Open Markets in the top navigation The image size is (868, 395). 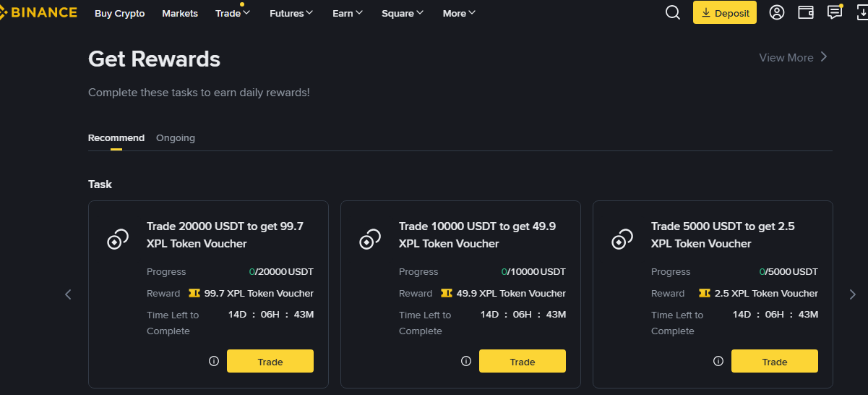tap(180, 13)
